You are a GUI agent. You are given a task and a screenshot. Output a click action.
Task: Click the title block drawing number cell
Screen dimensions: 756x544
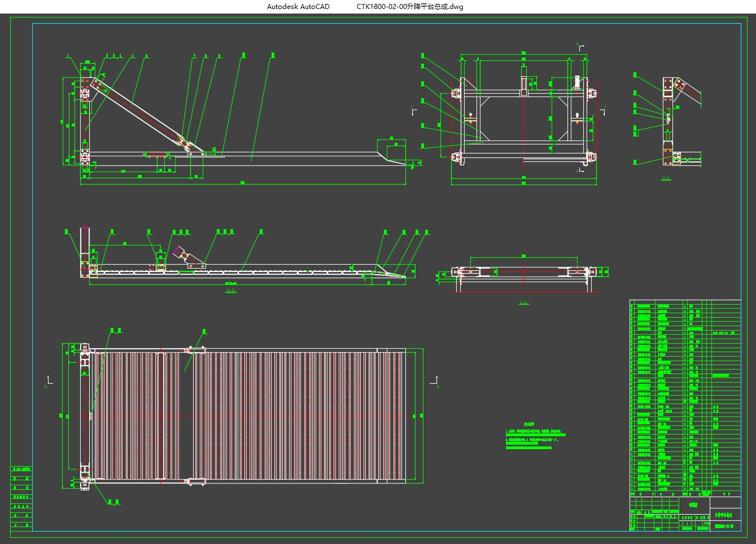[725, 526]
